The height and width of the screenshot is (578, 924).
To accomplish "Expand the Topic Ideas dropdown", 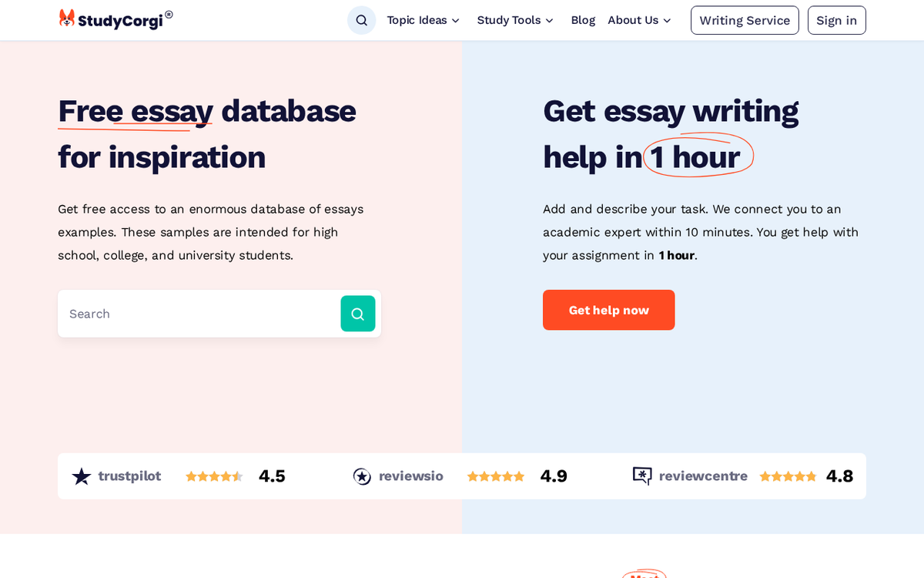I will point(423,20).
